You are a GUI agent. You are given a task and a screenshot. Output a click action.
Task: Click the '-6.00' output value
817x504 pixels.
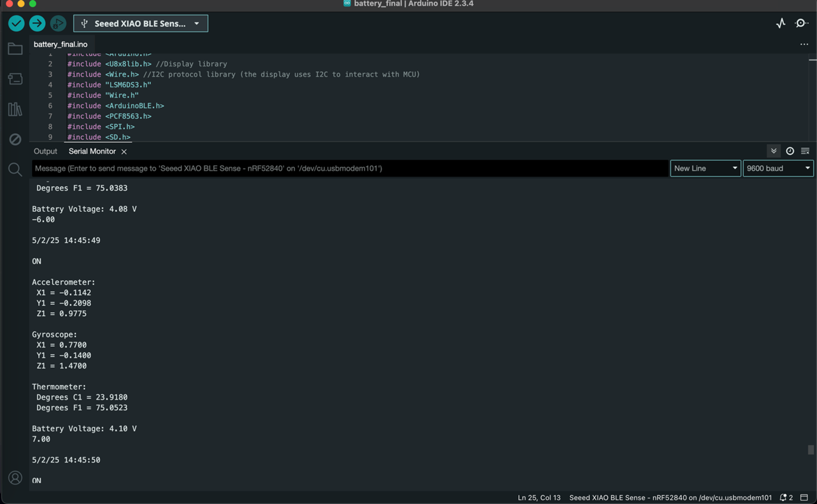click(43, 219)
